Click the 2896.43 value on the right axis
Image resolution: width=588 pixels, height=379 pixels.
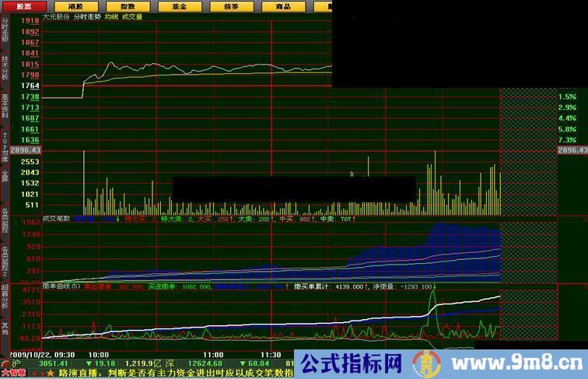coord(572,149)
